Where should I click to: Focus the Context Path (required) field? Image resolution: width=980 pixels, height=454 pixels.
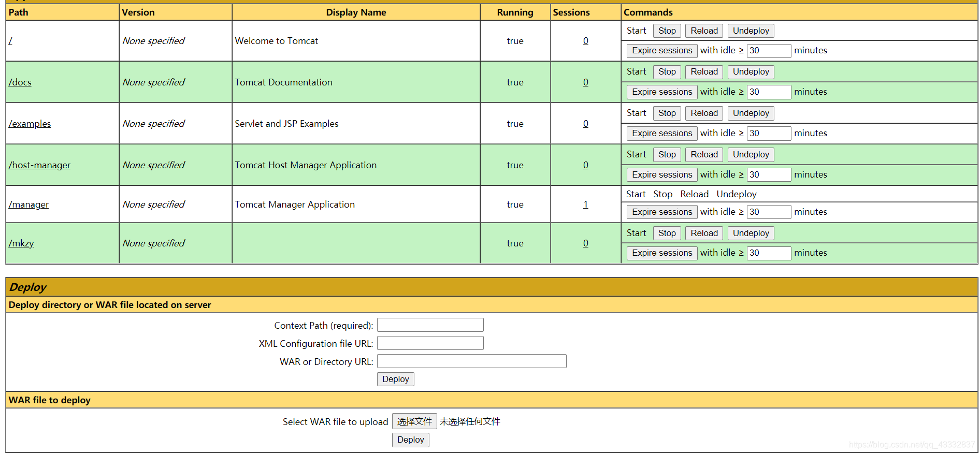click(x=430, y=325)
